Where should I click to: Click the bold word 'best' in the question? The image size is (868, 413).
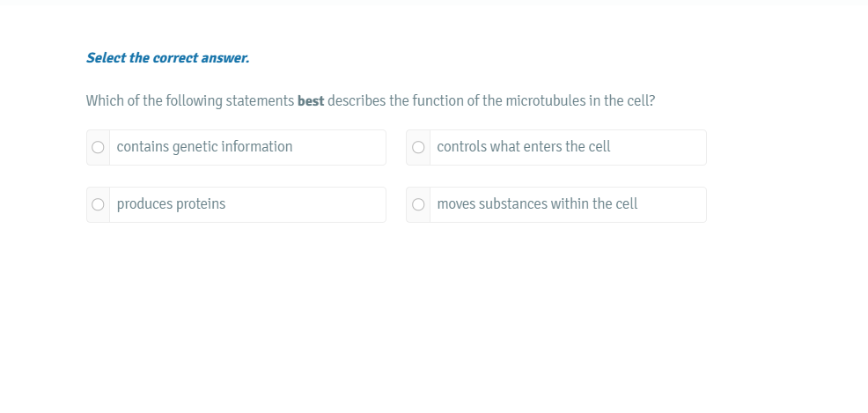[x=311, y=101]
